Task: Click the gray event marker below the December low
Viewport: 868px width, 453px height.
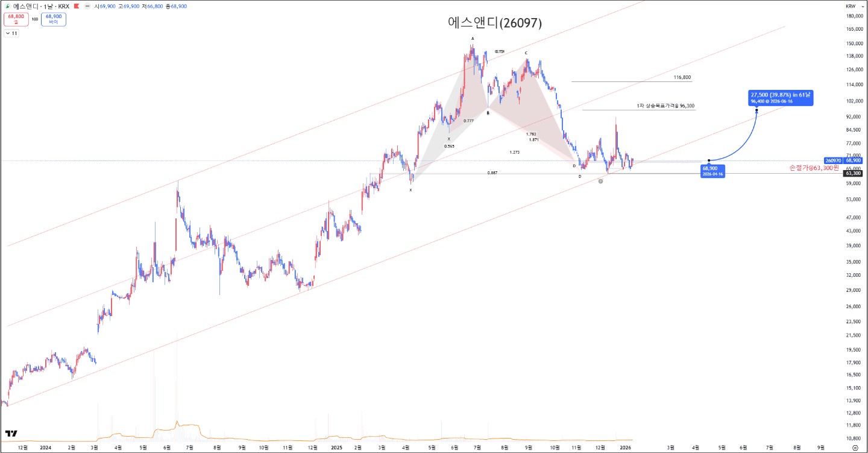Action: (x=600, y=181)
